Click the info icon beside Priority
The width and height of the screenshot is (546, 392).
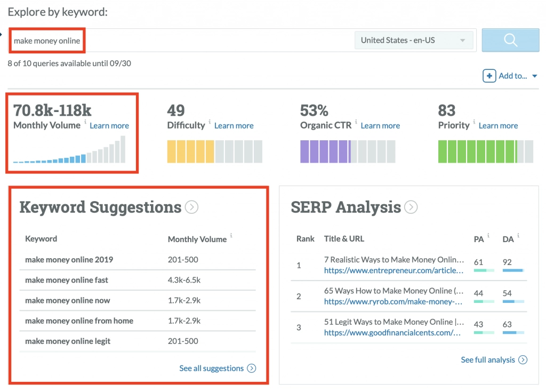pos(474,122)
